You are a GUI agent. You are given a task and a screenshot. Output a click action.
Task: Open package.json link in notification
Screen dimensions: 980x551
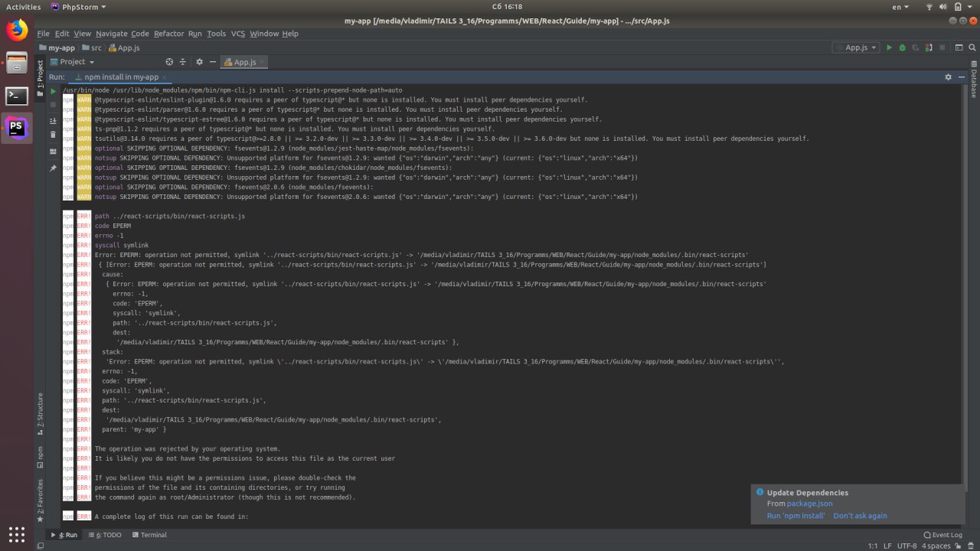[809, 504]
